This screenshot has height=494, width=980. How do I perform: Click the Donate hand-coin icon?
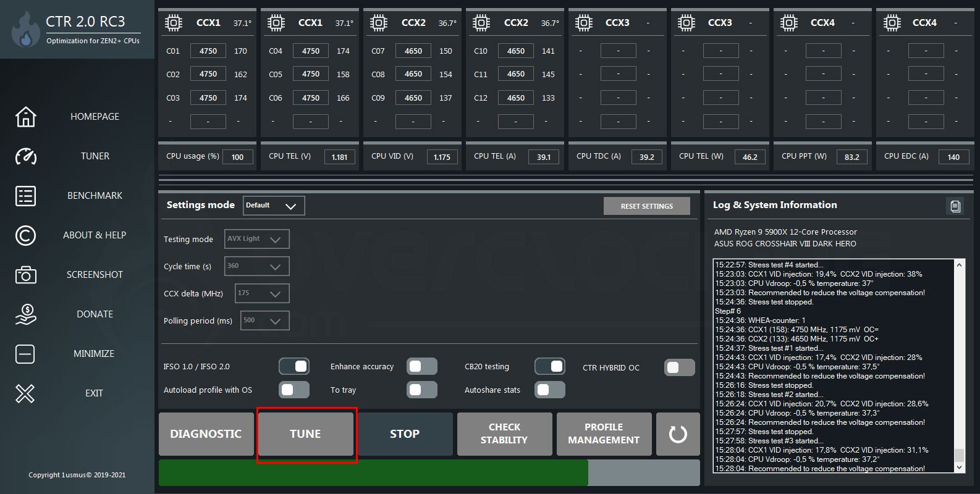click(x=25, y=314)
